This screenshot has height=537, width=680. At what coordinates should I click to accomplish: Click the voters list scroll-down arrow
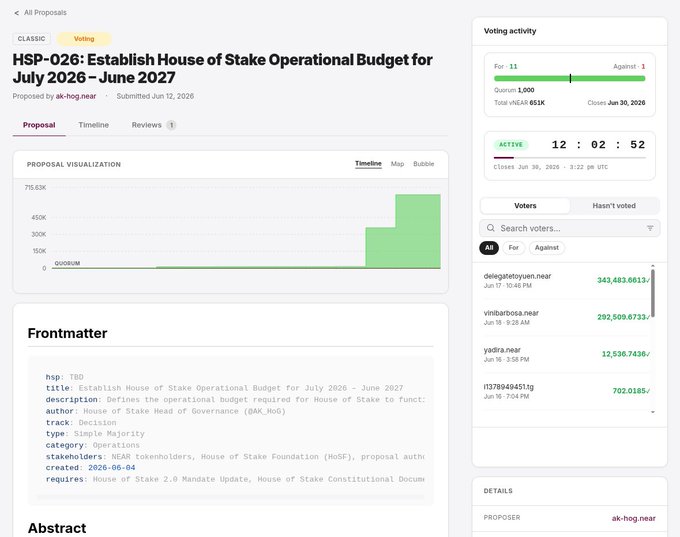(653, 412)
